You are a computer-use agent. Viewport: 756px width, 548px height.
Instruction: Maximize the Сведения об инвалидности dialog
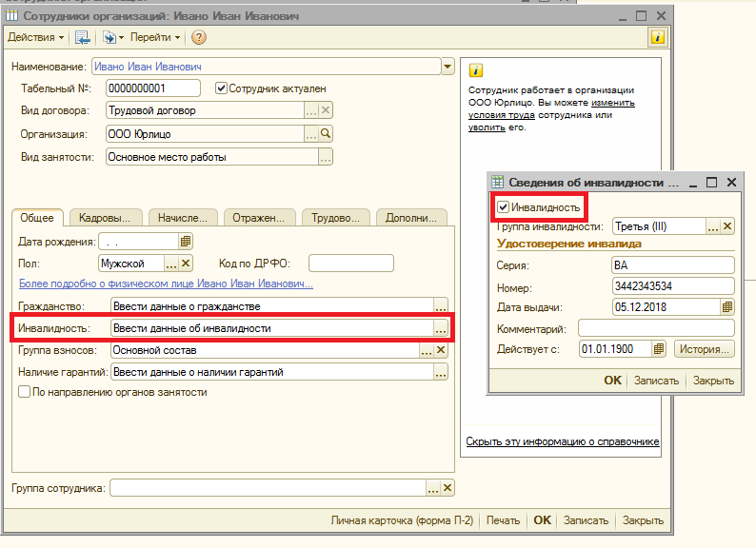[x=711, y=182]
